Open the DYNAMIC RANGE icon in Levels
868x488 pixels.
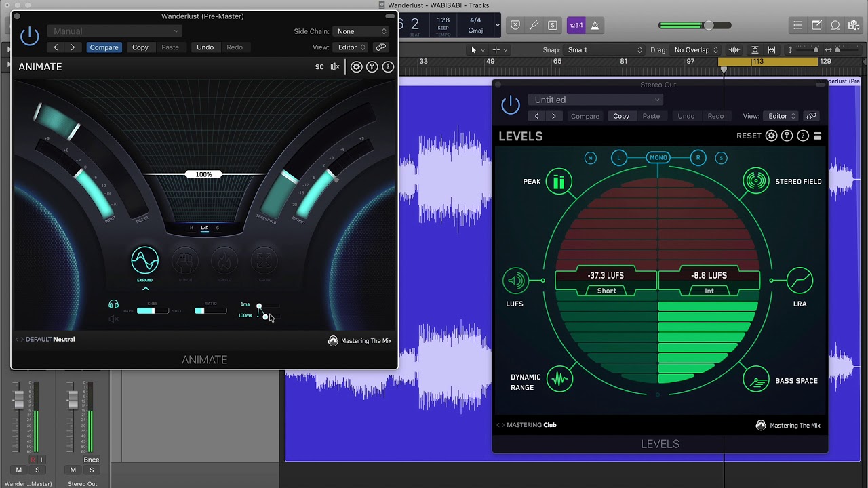(x=559, y=380)
